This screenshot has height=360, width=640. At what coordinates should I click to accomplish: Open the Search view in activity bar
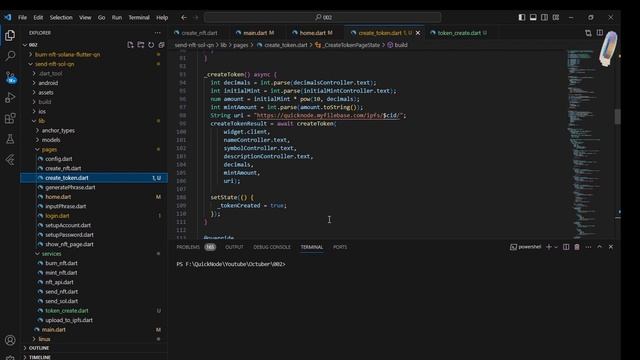[10, 56]
